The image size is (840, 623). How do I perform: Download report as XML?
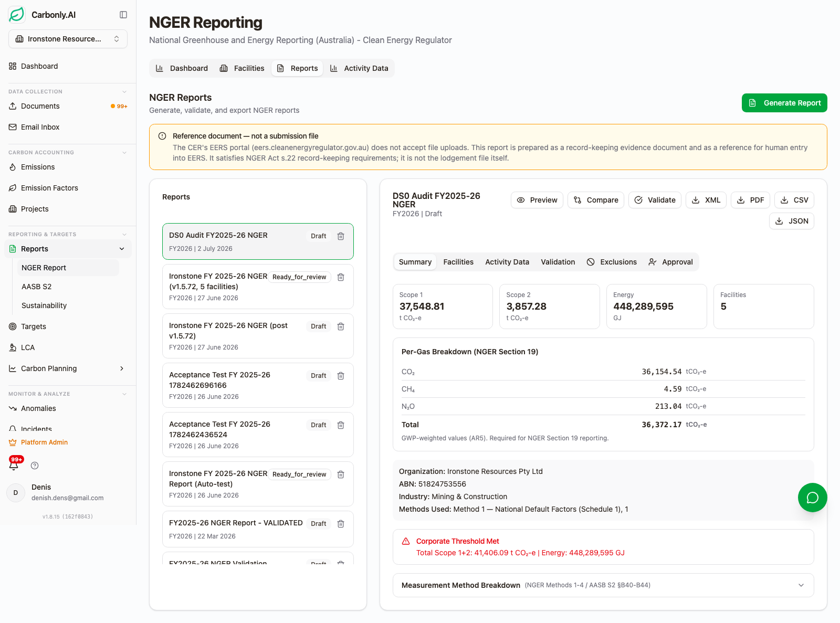tap(706, 200)
